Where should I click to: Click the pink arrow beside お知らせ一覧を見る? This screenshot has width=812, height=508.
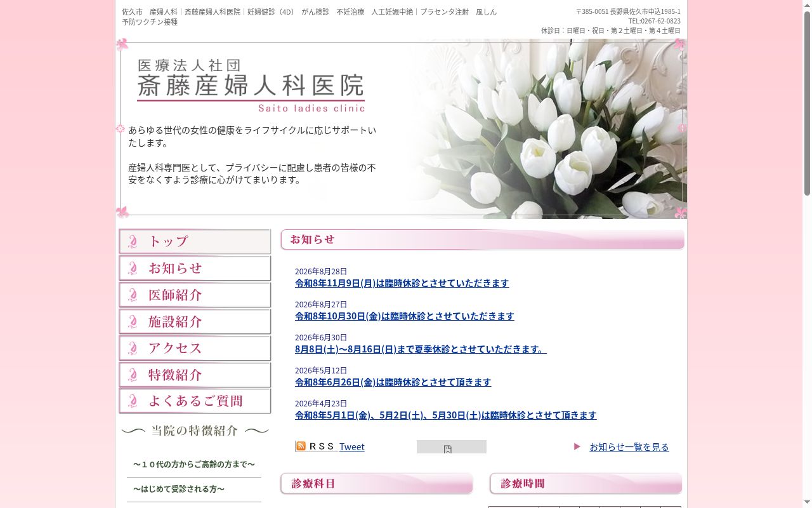click(577, 446)
